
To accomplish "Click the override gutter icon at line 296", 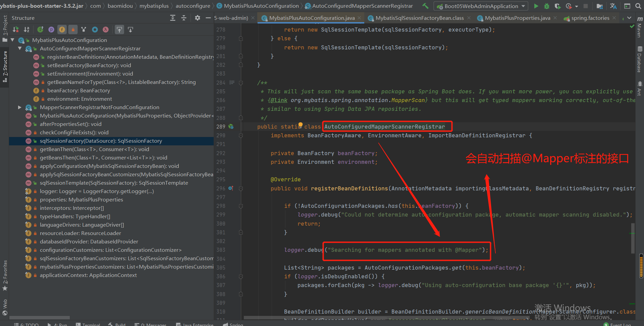I will coord(231,188).
